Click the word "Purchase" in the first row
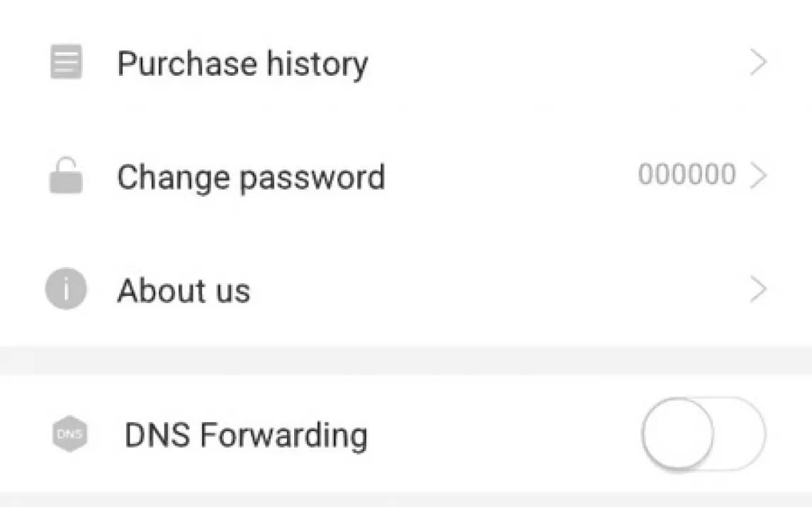This screenshot has width=812, height=507. click(186, 64)
